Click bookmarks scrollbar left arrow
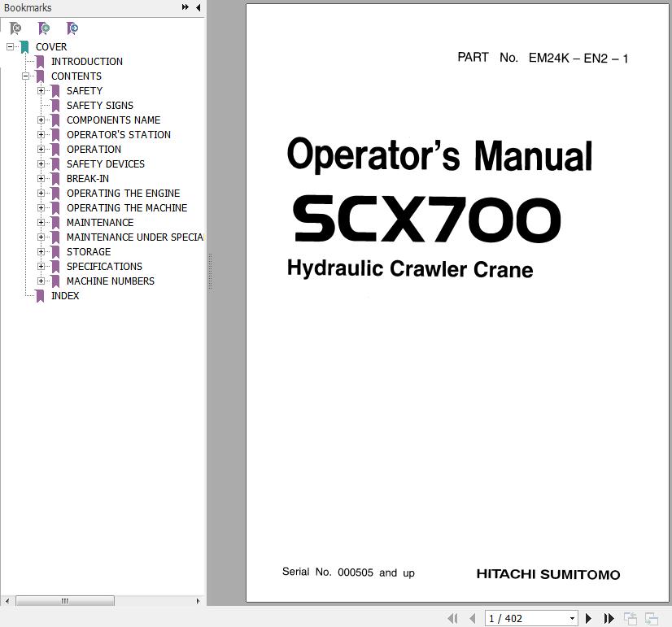The height and width of the screenshot is (627, 672). pos(7,601)
